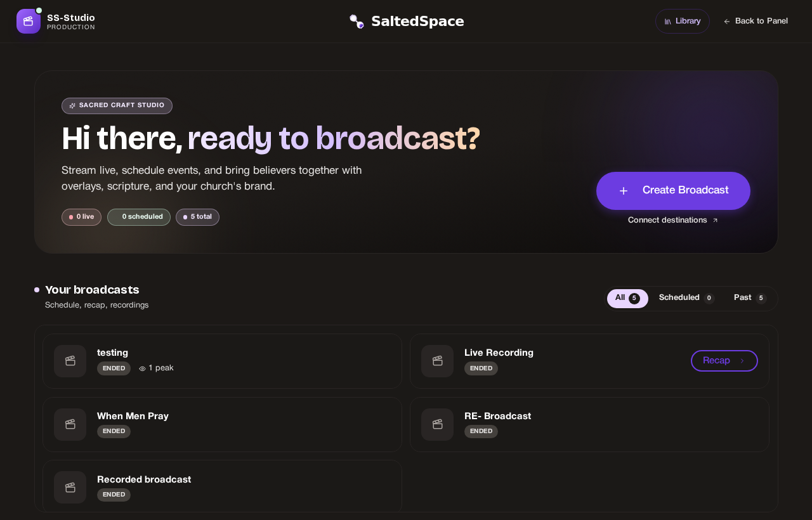Viewport: 812px width, 520px height.
Task: Click the Sacred Craft Studio badge
Action: [x=117, y=106]
